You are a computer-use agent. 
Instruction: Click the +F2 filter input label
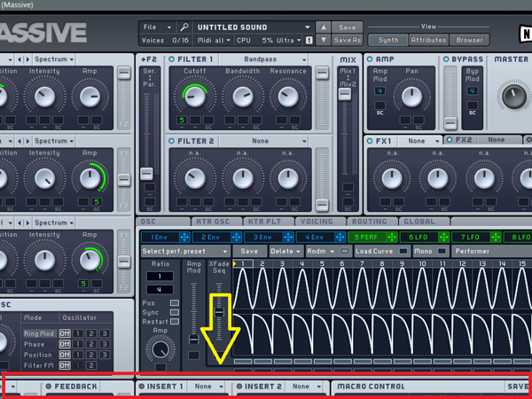149,59
